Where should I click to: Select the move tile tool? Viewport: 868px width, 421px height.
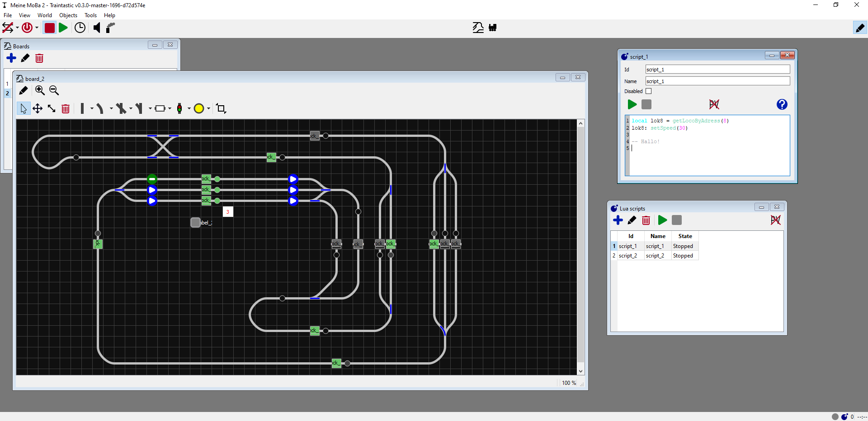tap(38, 108)
